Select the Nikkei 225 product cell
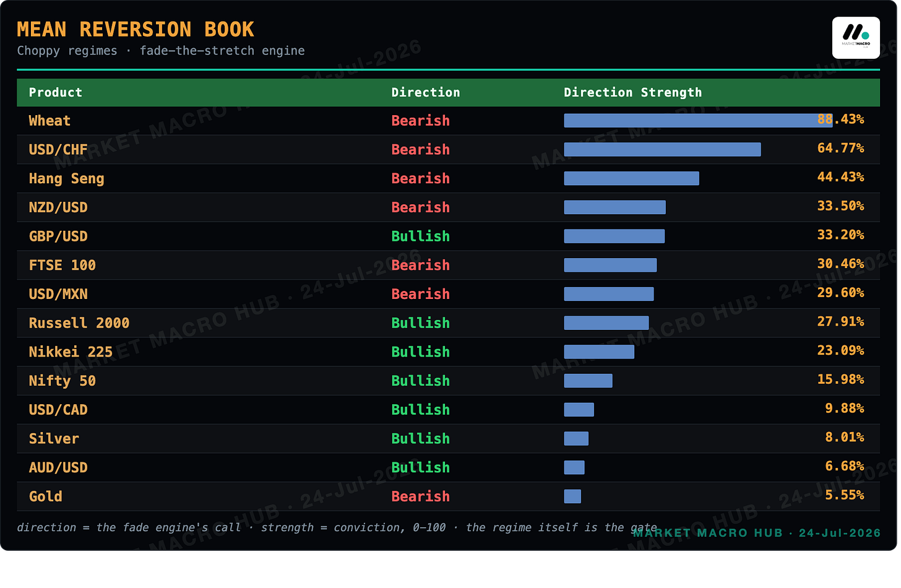 click(71, 352)
